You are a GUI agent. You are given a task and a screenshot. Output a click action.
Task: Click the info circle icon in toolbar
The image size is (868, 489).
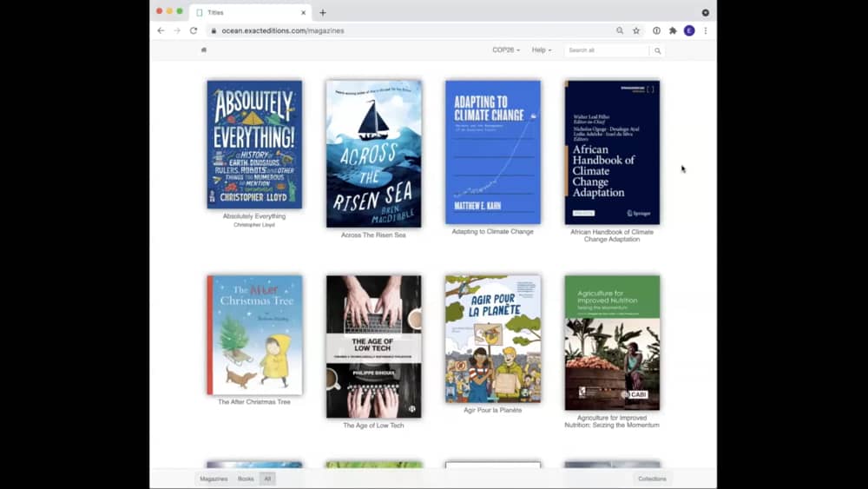pos(656,30)
